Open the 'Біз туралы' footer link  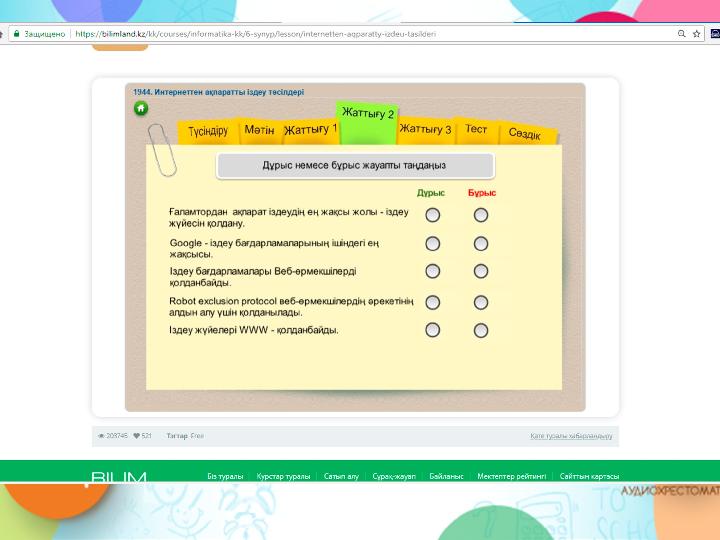click(x=225, y=476)
